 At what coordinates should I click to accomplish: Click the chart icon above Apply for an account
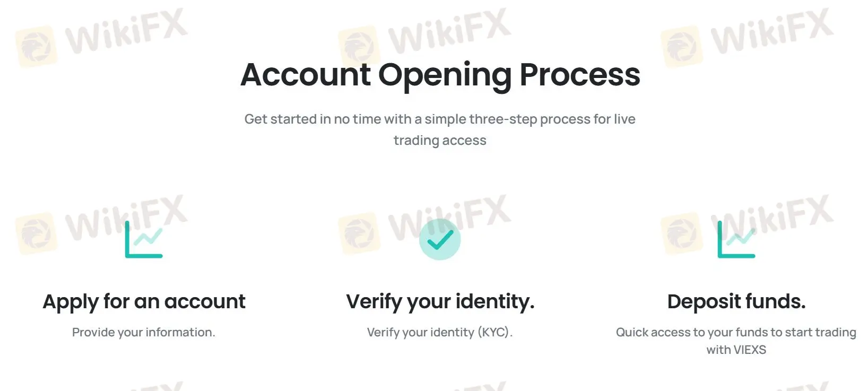[144, 240]
